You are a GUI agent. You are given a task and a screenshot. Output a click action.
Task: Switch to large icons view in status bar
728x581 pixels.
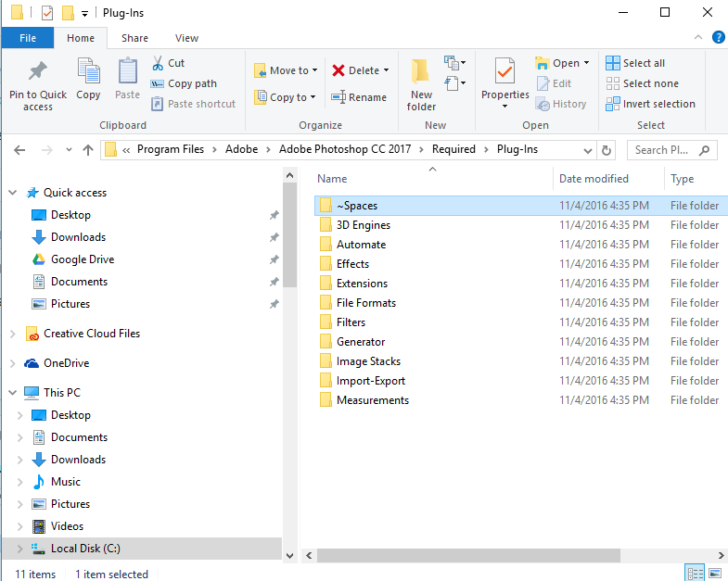714,574
